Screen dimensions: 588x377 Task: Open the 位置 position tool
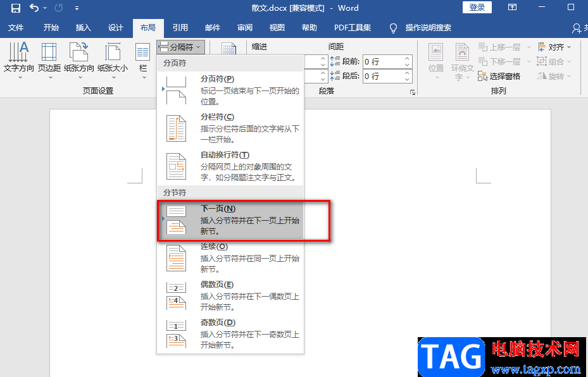pyautogui.click(x=435, y=61)
